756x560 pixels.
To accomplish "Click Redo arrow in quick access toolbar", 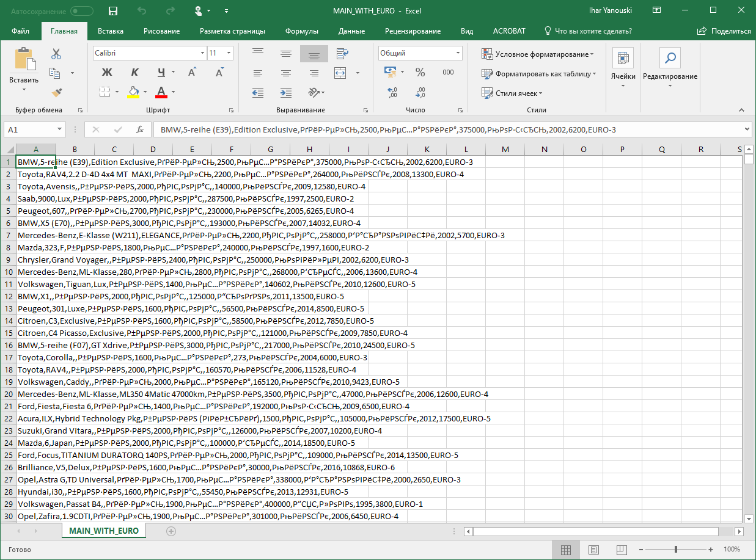I will (171, 11).
